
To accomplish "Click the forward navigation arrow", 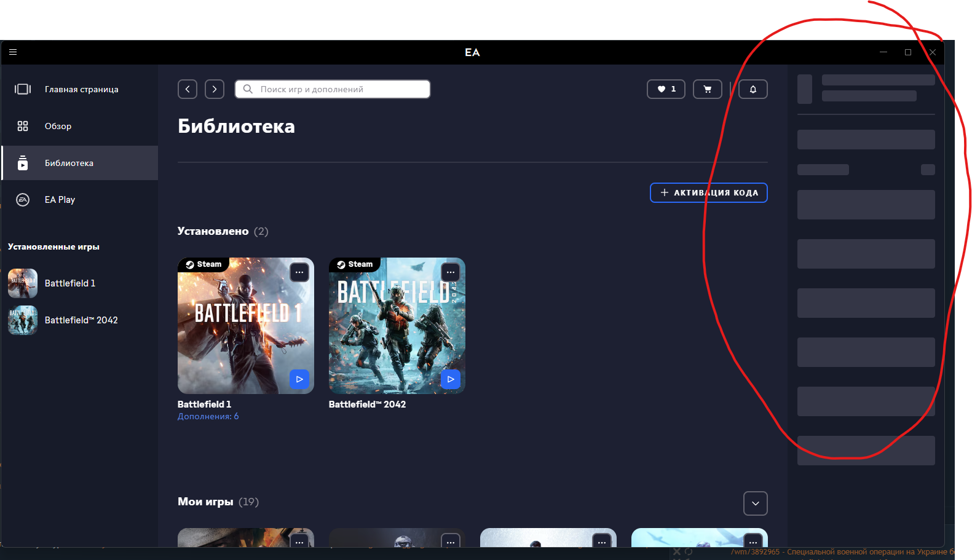I will (x=215, y=89).
